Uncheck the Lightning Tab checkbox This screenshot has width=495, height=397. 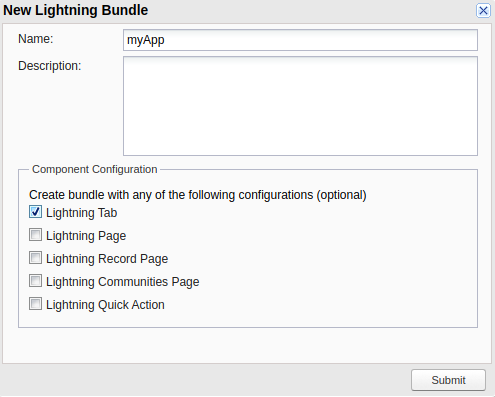[35, 212]
